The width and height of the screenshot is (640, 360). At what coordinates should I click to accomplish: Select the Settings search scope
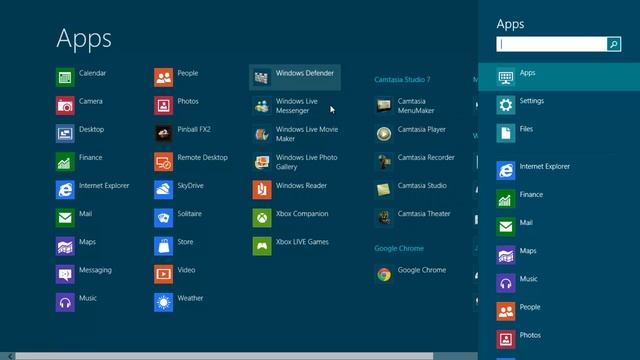coord(559,105)
